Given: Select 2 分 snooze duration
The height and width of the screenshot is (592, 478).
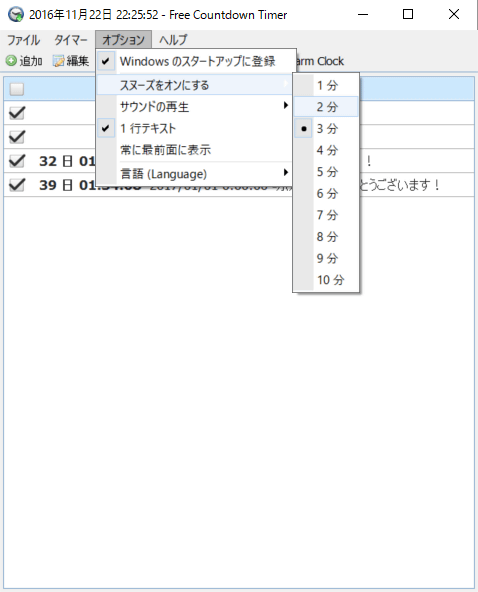Looking at the screenshot, I should pyautogui.click(x=326, y=107).
